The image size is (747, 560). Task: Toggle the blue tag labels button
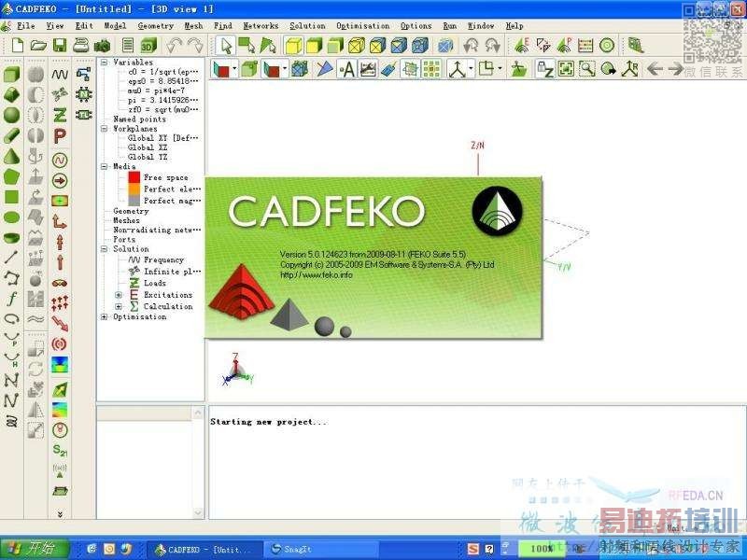coord(388,69)
